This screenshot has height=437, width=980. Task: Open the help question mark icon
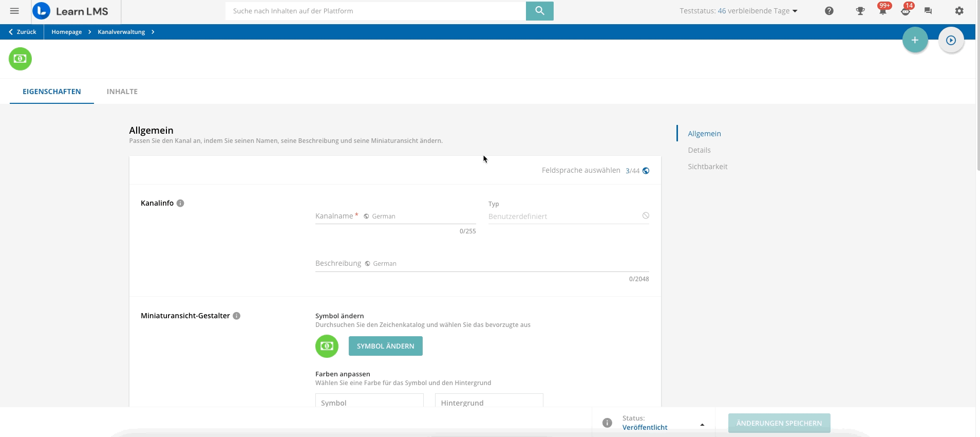point(829,11)
